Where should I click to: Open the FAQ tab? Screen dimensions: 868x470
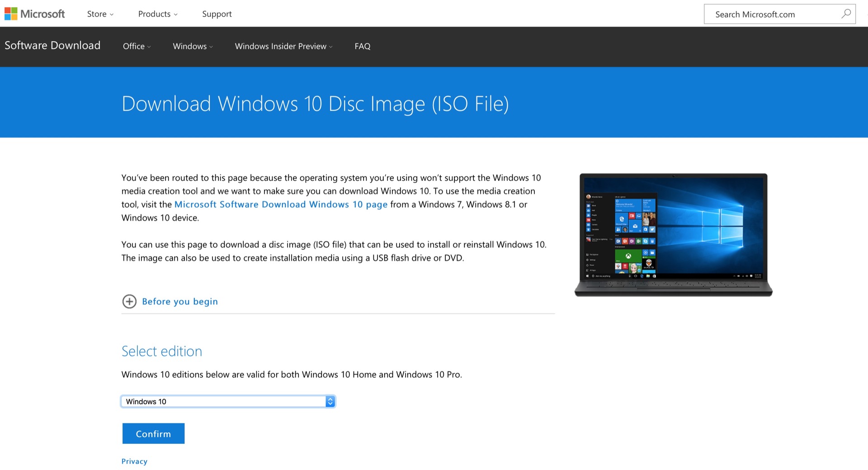click(362, 46)
